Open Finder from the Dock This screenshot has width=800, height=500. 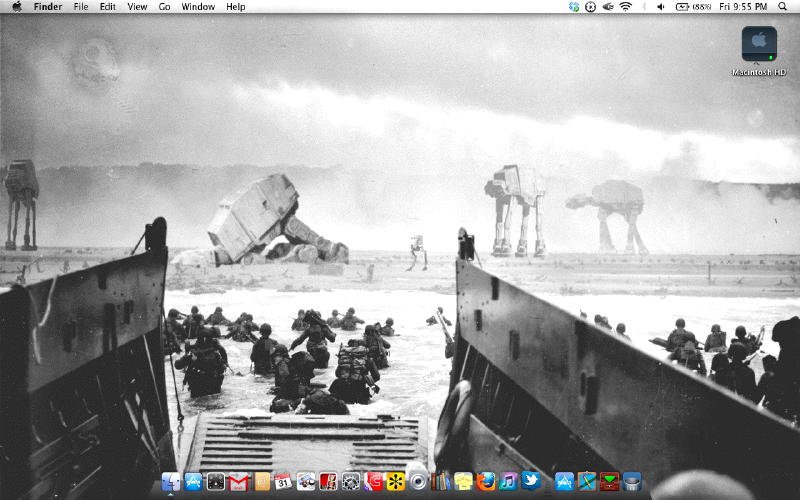pyautogui.click(x=171, y=481)
